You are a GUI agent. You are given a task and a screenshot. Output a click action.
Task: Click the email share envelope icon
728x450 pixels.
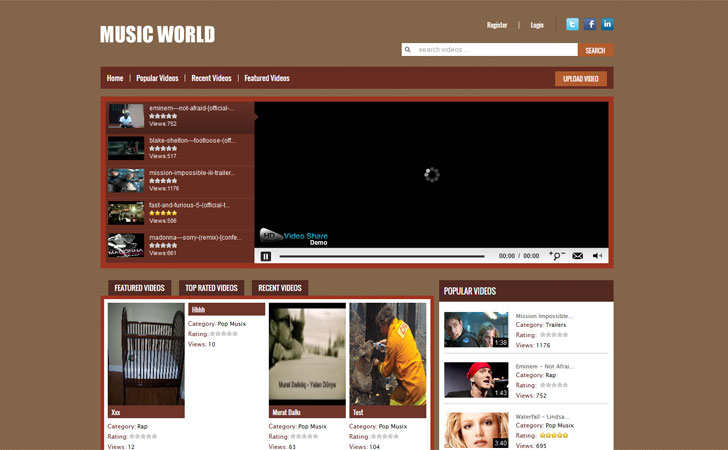578,256
